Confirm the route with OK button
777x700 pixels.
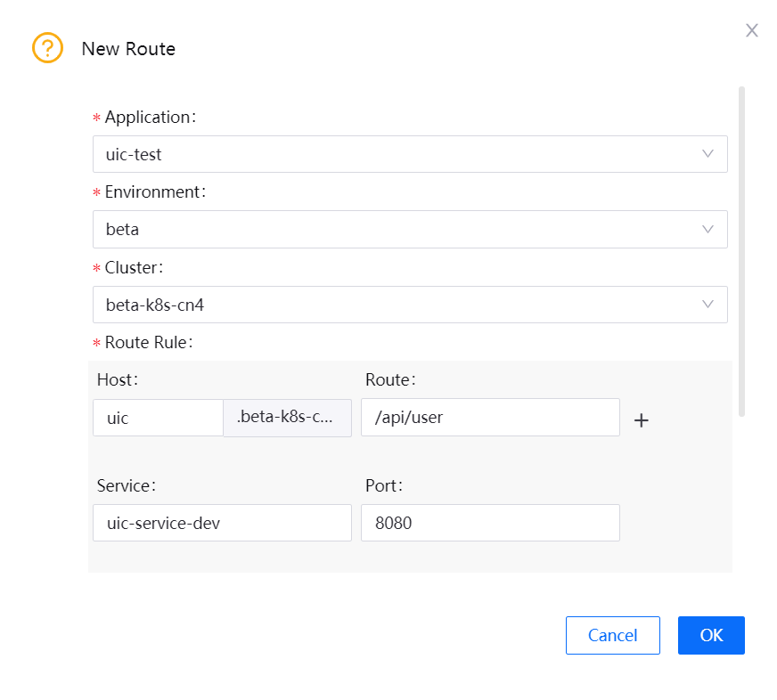point(710,635)
